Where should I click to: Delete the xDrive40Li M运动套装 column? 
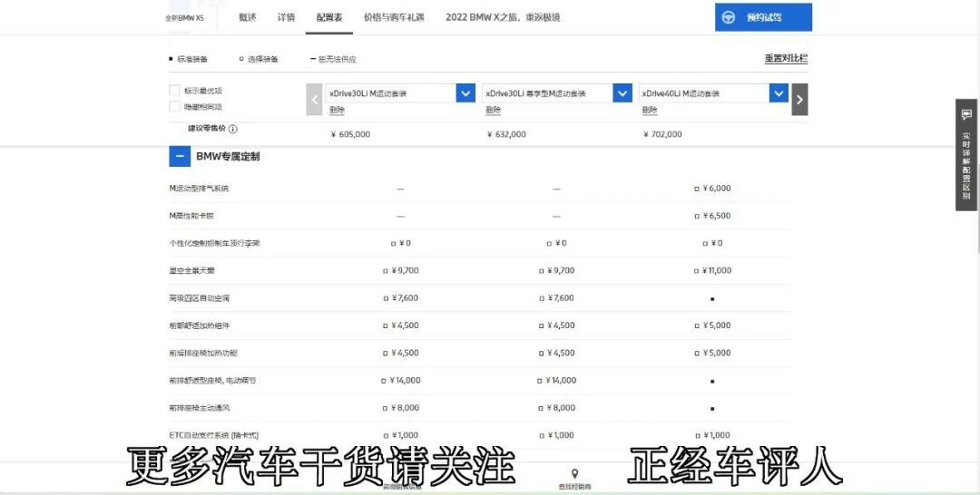[x=650, y=111]
